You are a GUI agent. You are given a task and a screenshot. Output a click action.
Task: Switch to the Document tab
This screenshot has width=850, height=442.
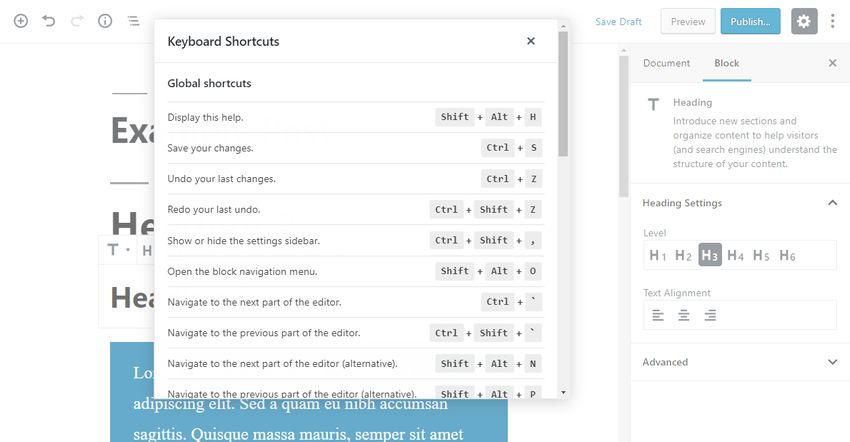click(666, 63)
